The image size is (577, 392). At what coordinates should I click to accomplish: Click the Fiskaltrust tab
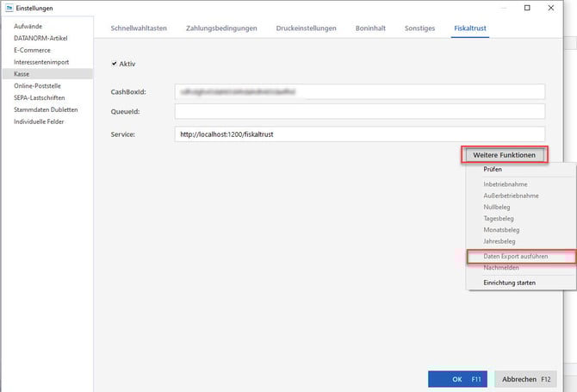point(469,28)
